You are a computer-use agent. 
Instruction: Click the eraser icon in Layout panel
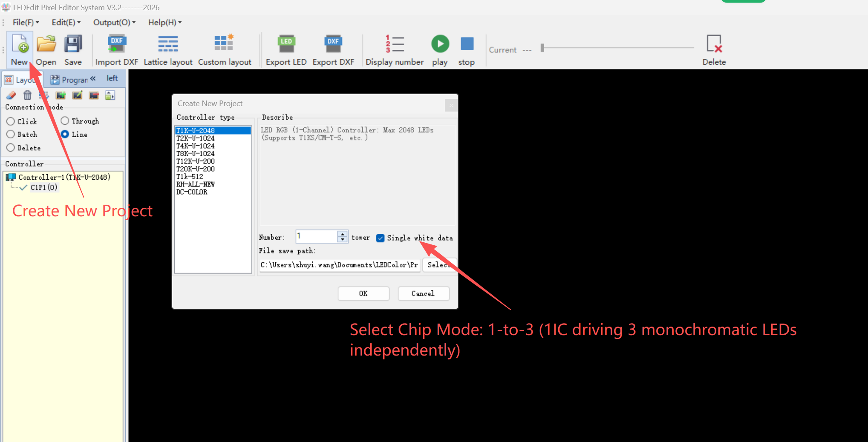tap(12, 95)
